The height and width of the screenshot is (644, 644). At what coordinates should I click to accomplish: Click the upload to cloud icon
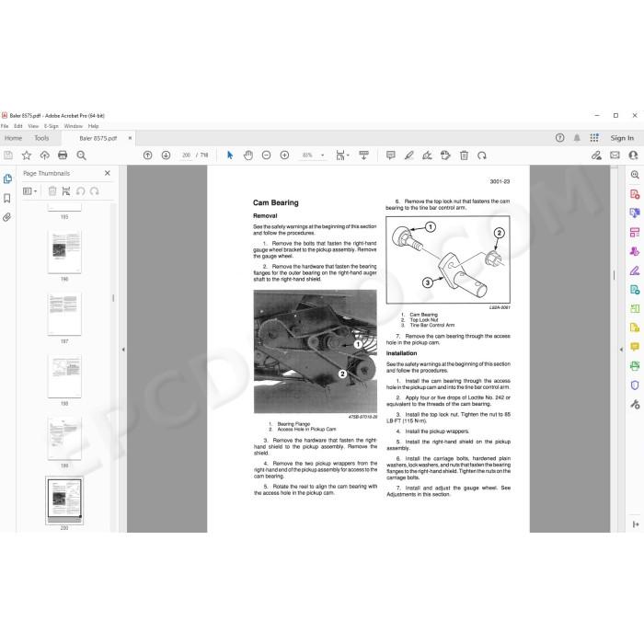(x=45, y=155)
